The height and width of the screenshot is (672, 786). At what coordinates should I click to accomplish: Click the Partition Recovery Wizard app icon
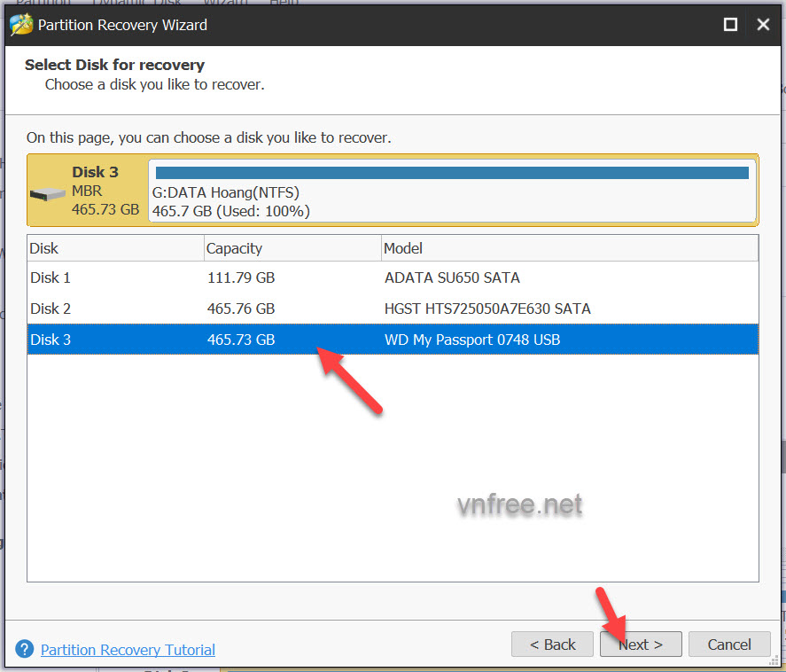pos(20,24)
